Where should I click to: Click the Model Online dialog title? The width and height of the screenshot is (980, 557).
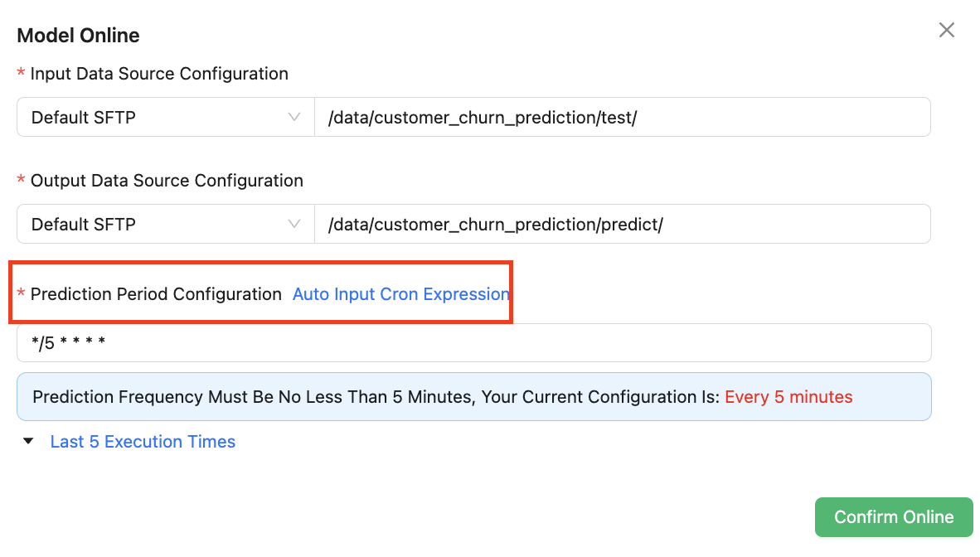78,36
